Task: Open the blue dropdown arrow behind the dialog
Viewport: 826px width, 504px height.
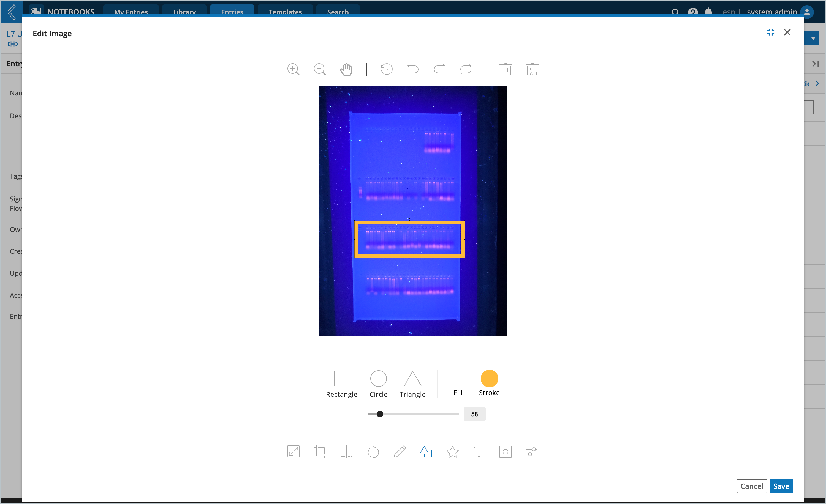Action: click(x=813, y=39)
